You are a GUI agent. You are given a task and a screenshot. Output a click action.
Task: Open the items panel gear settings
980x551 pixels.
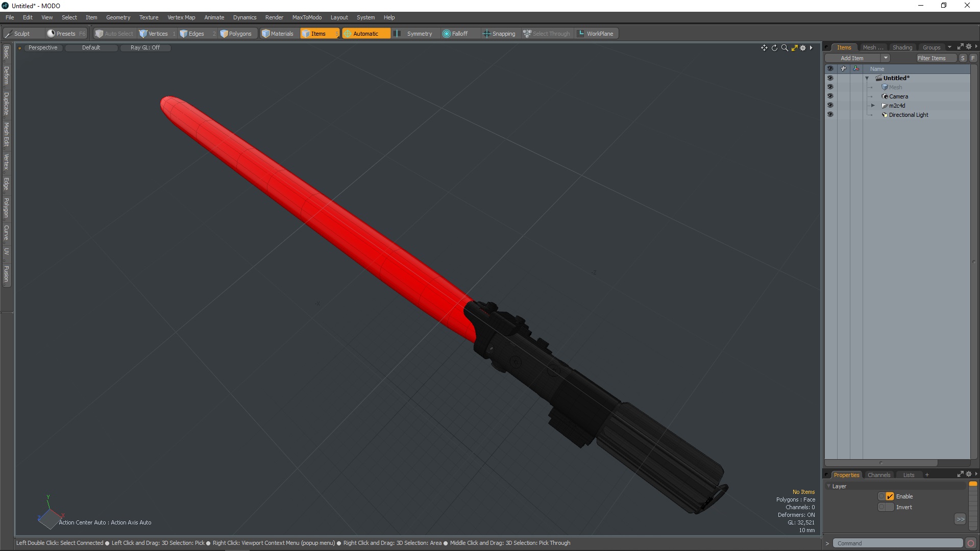[969, 47]
